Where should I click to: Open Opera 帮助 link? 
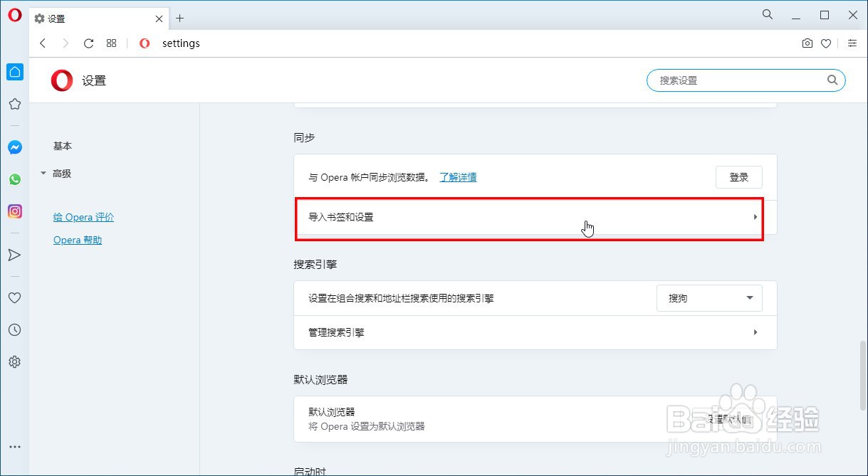[78, 240]
